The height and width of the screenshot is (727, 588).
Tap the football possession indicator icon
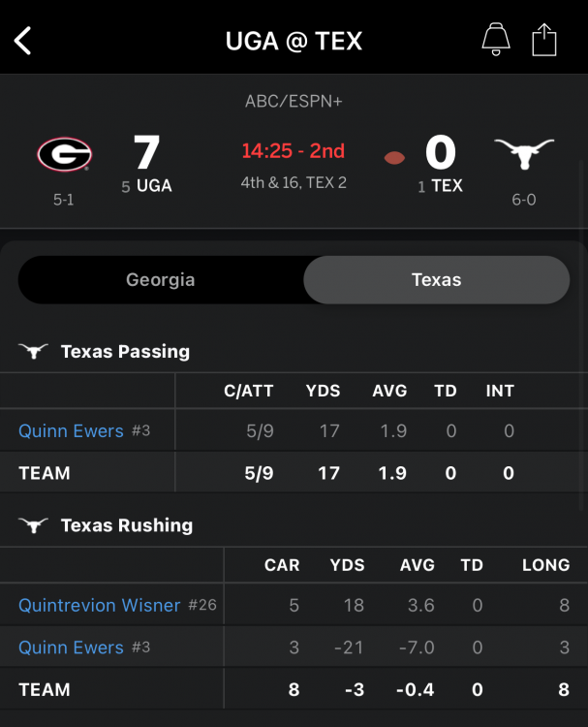click(x=394, y=157)
